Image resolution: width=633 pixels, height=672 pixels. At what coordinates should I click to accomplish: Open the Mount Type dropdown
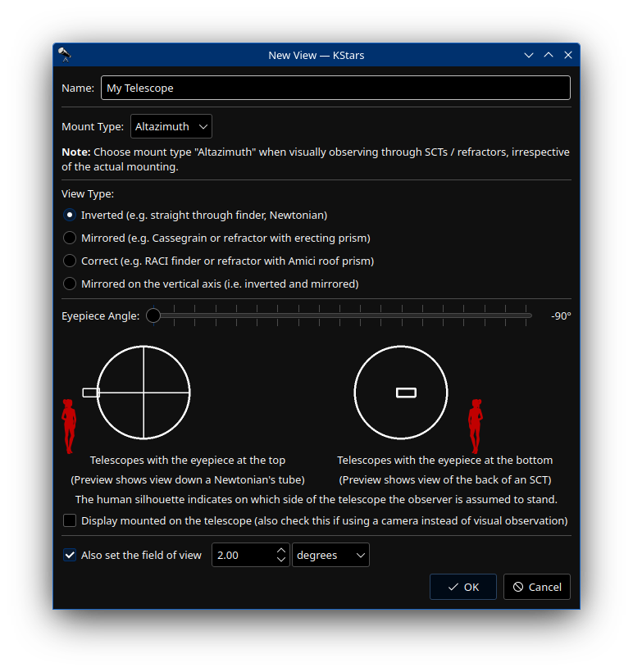pos(171,127)
